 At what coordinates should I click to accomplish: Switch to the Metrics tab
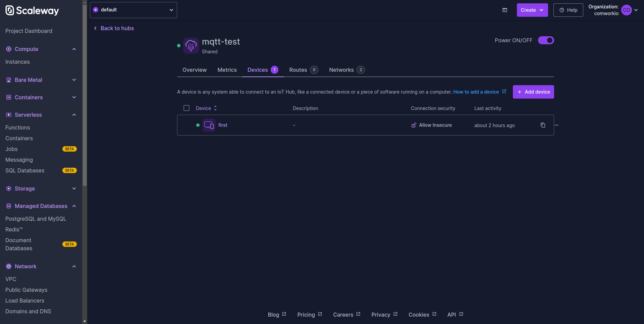point(227,70)
